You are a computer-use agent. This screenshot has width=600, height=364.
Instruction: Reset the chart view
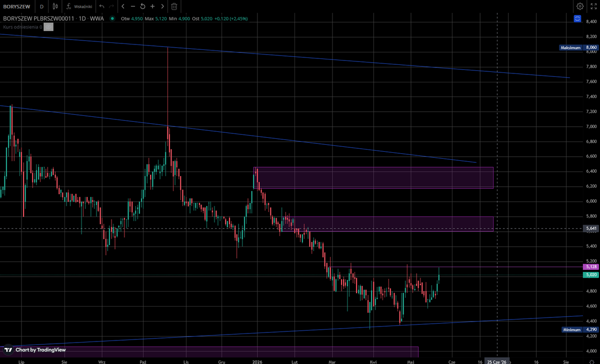click(142, 6)
